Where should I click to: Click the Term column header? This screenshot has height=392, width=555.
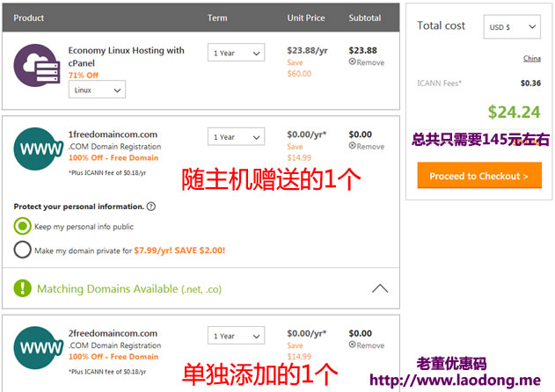tap(217, 18)
